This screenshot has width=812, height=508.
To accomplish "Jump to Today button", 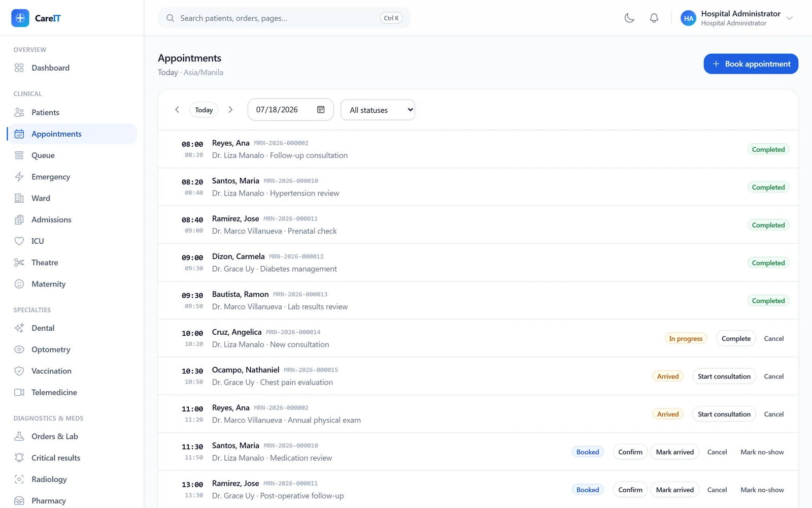I will [204, 110].
